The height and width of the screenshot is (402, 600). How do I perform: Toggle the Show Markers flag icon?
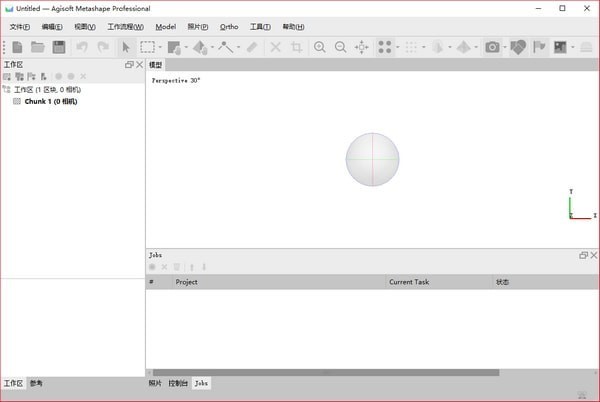pos(539,47)
